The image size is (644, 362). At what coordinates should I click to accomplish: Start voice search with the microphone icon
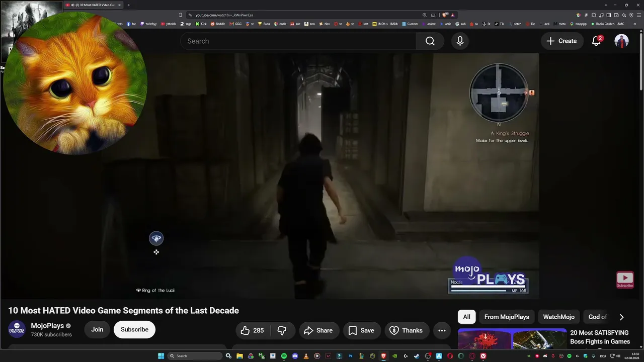pos(460,41)
